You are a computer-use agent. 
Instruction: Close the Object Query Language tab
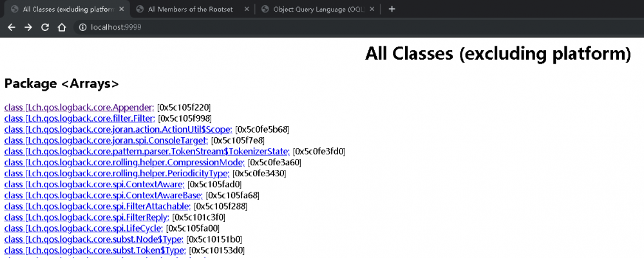(x=372, y=9)
